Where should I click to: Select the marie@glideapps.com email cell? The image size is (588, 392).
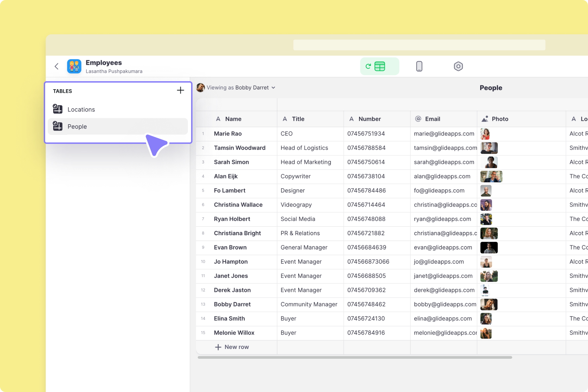pos(443,134)
